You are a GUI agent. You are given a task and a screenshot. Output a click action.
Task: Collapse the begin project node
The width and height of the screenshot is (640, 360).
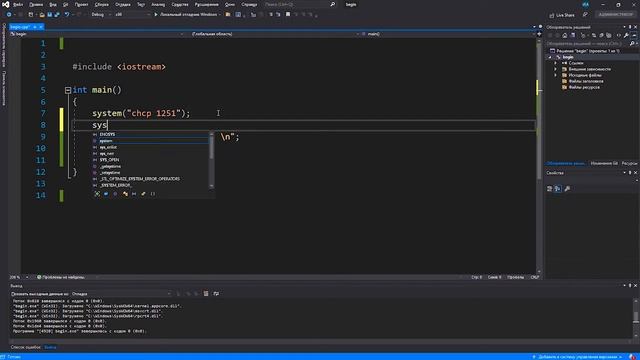[x=550, y=57]
